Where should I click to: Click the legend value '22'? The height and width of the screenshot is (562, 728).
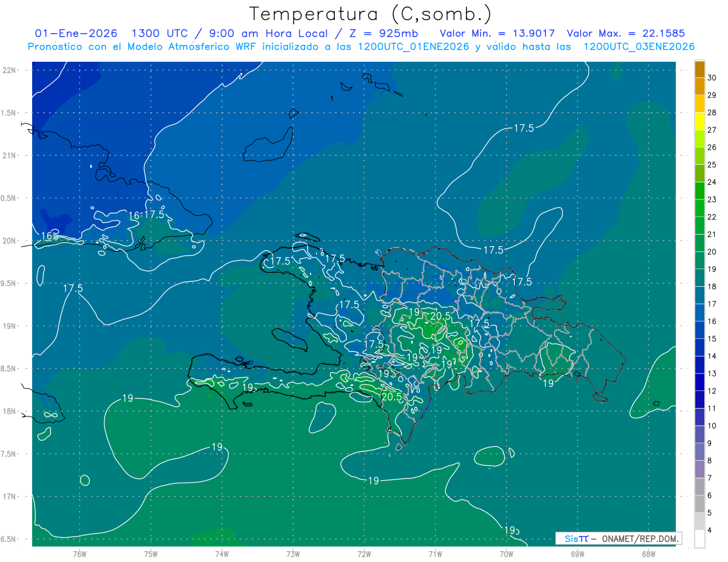click(x=712, y=217)
